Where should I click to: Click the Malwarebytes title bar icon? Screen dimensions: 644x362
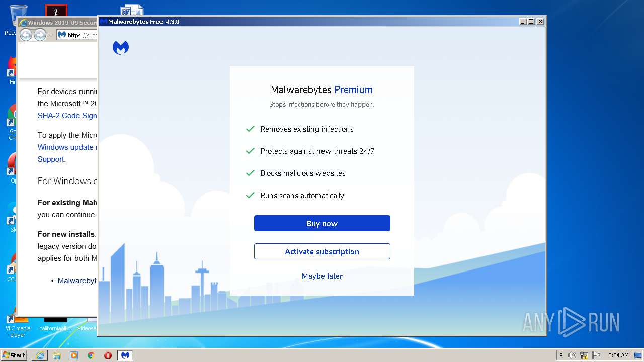[x=103, y=22]
